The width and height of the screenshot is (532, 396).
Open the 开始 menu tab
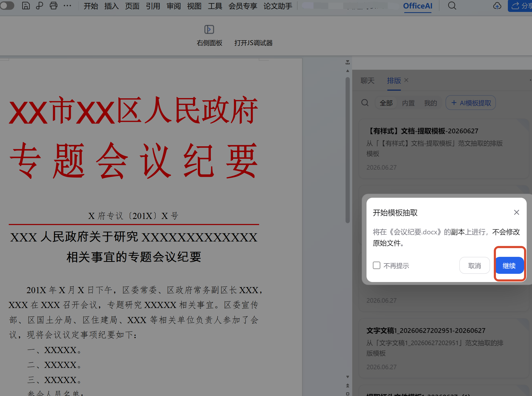tap(91, 6)
